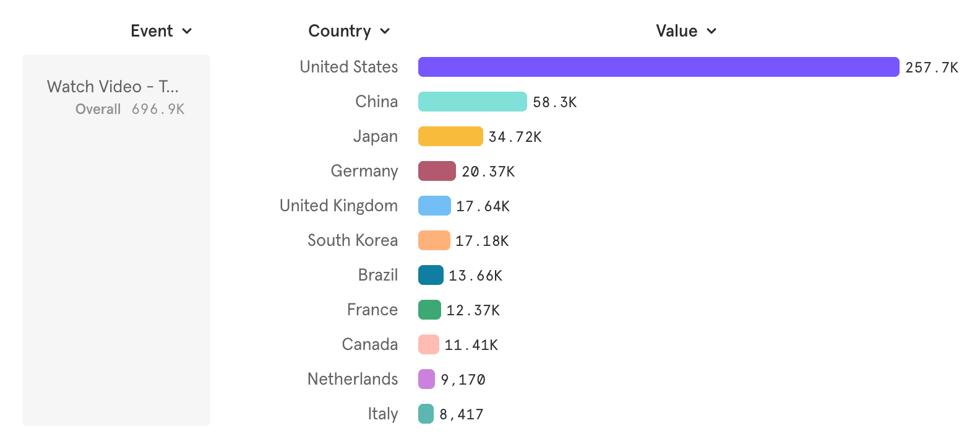This screenshot has height=441, width=980.
Task: Click the Italy bar
Action: 426,414
